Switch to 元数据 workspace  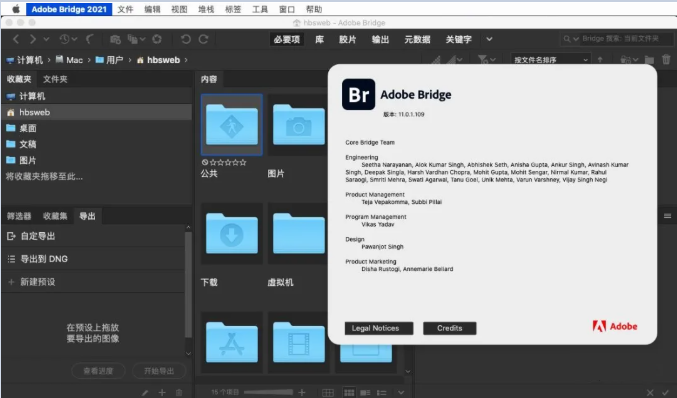point(417,39)
